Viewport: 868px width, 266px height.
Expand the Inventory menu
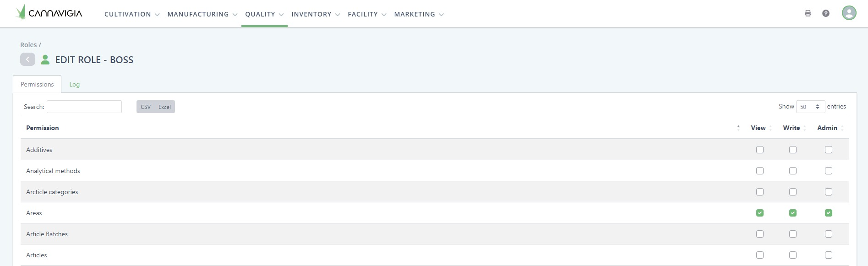click(316, 14)
